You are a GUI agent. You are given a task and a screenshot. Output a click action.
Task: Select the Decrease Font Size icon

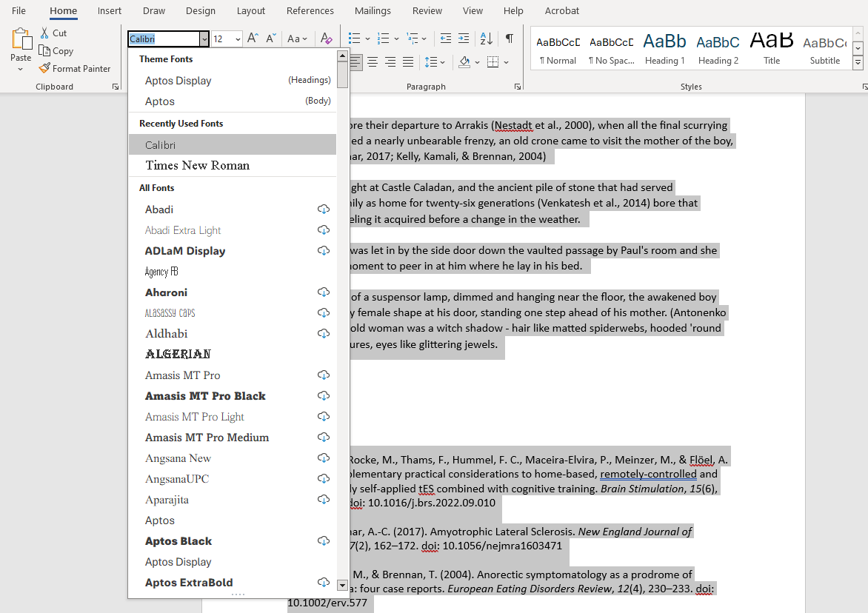click(x=270, y=37)
